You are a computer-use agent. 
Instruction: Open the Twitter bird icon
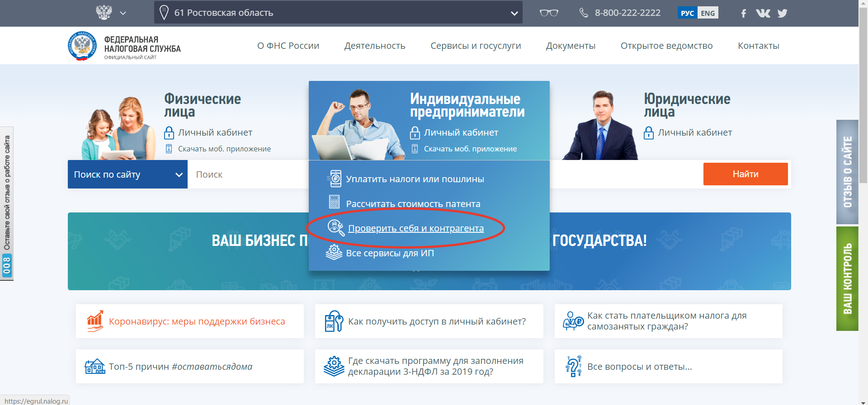click(783, 13)
